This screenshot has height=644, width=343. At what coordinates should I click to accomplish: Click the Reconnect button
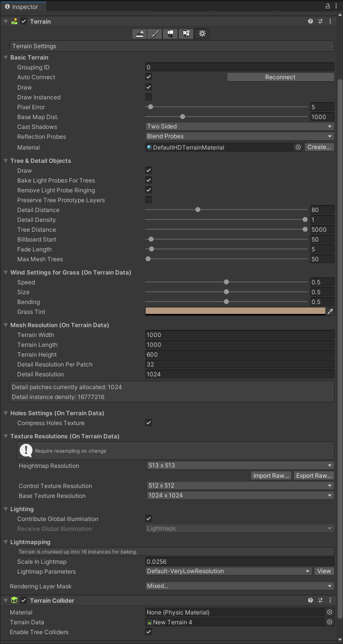click(x=280, y=77)
